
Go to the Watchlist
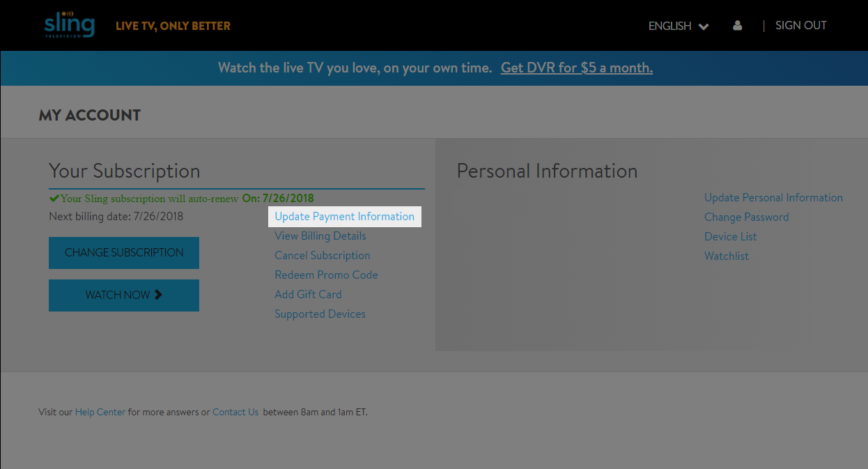click(x=726, y=256)
